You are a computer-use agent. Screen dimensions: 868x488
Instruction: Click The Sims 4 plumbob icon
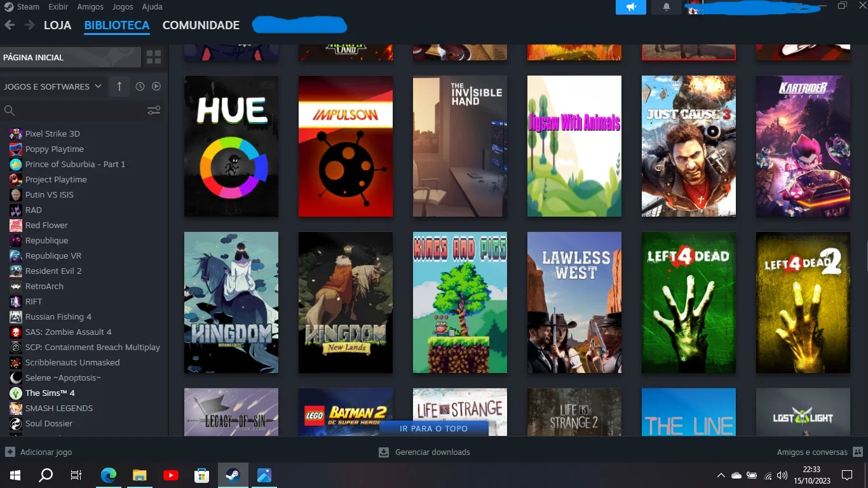pyautogui.click(x=15, y=393)
